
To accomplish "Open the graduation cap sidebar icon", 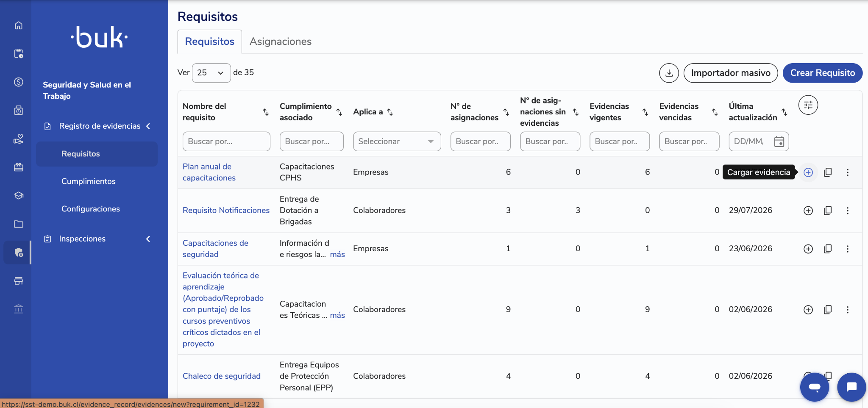I will click(19, 196).
